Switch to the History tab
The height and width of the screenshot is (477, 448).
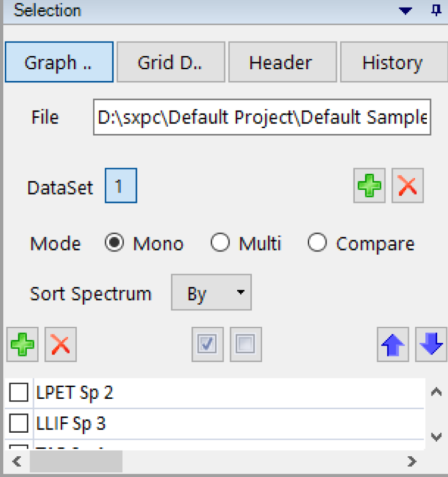pyautogui.click(x=392, y=62)
